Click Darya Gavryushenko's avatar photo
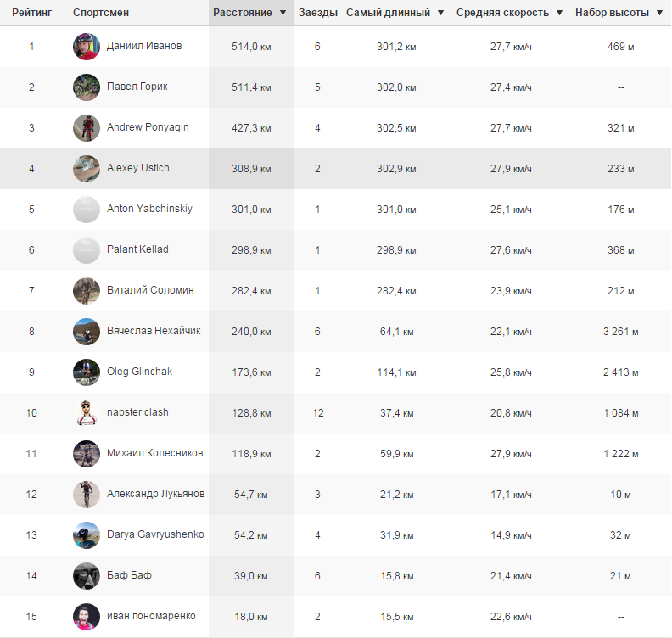Image resolution: width=672 pixels, height=638 pixels. pos(87,535)
